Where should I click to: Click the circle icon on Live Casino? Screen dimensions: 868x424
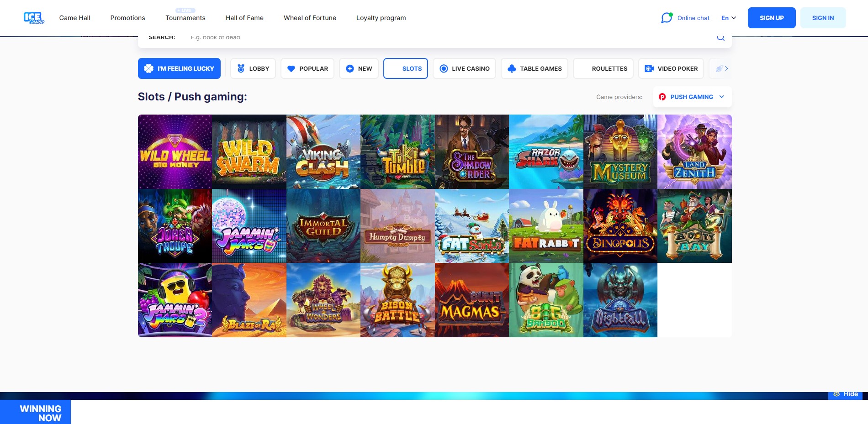tap(444, 68)
